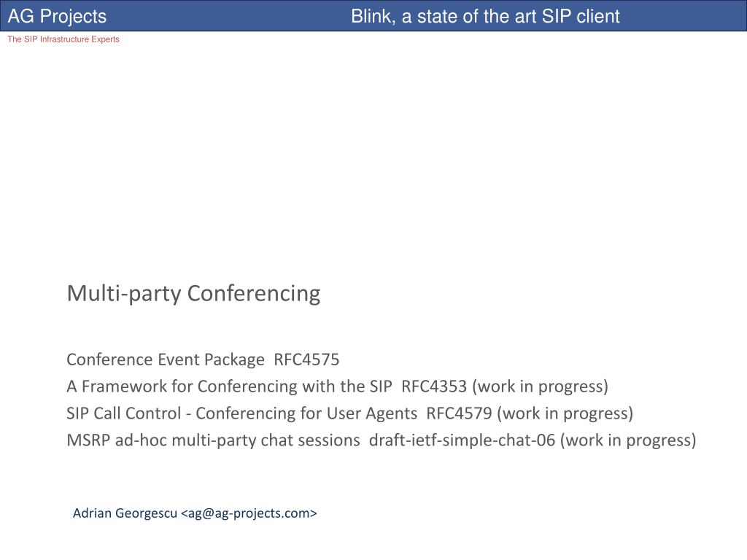Click the word 'Blink' in the header
Viewport: 747px width, 560px height.
tap(373, 17)
